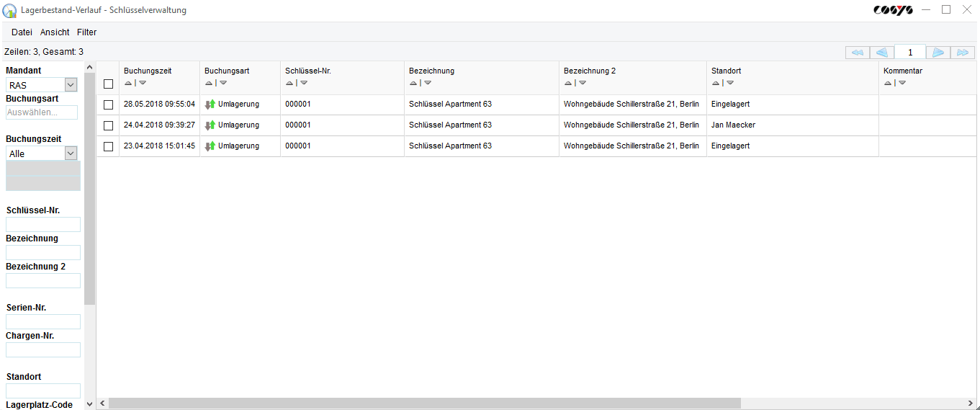This screenshot has height=410, width=980.
Task: Click the Bezeichnung filter field
Action: pos(43,253)
